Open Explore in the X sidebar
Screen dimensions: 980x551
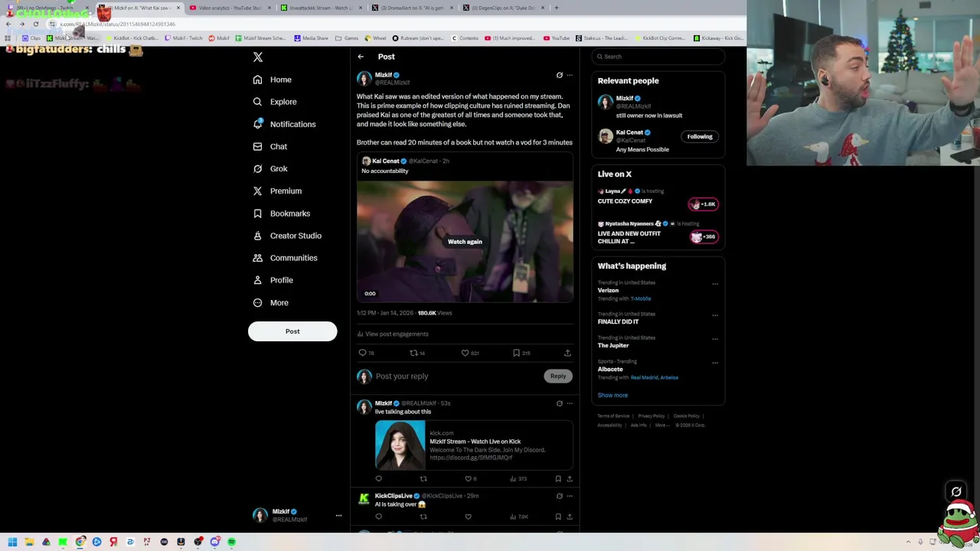(x=275, y=102)
